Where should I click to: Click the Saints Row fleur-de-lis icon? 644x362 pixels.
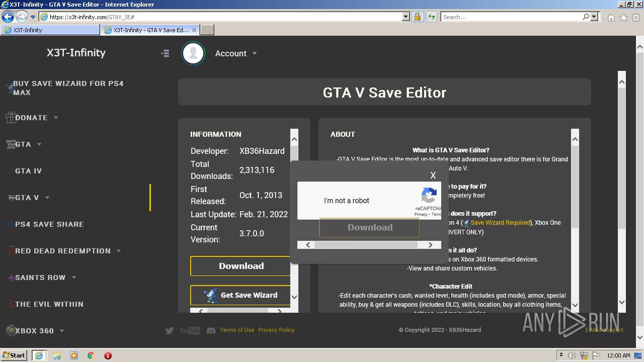click(11, 278)
